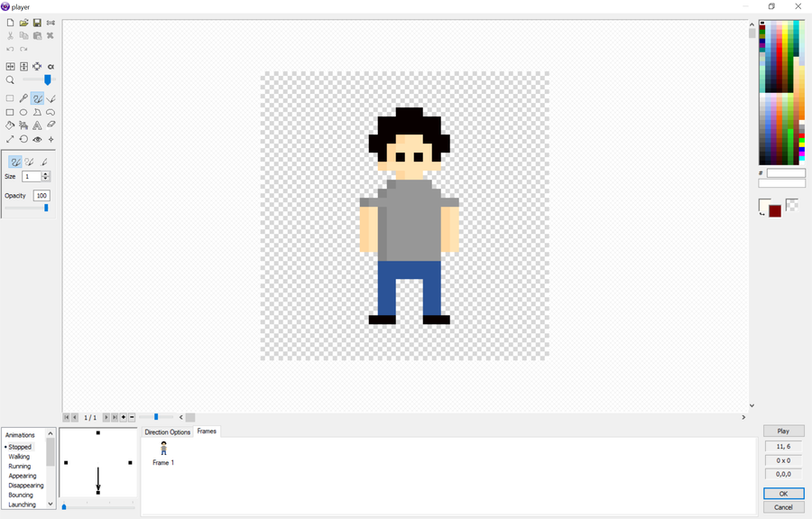Viewport: 812px width, 519px height.
Task: Select the Ellipse shape tool
Action: point(23,112)
